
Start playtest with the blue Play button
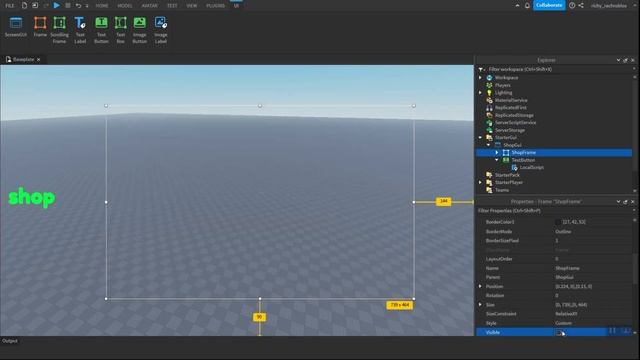point(57,5)
